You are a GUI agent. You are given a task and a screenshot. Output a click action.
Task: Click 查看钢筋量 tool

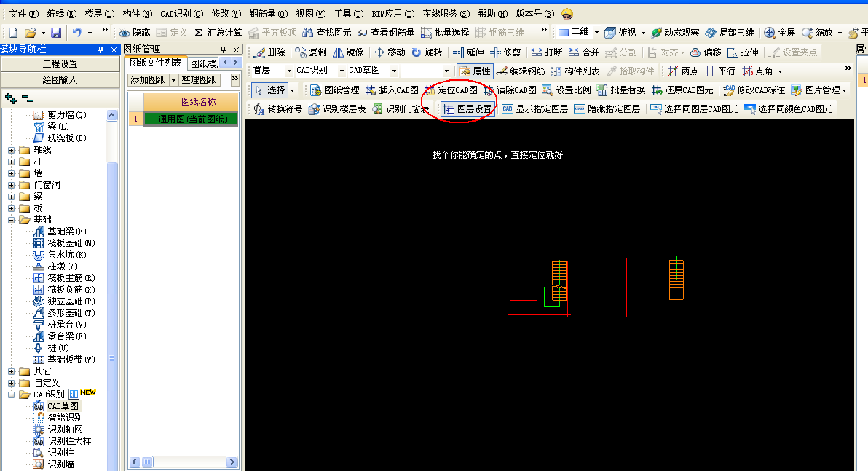pyautogui.click(x=386, y=33)
